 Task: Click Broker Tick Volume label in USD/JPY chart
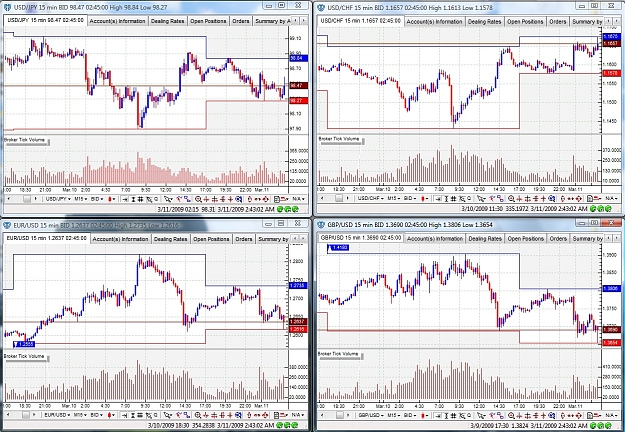[25, 140]
